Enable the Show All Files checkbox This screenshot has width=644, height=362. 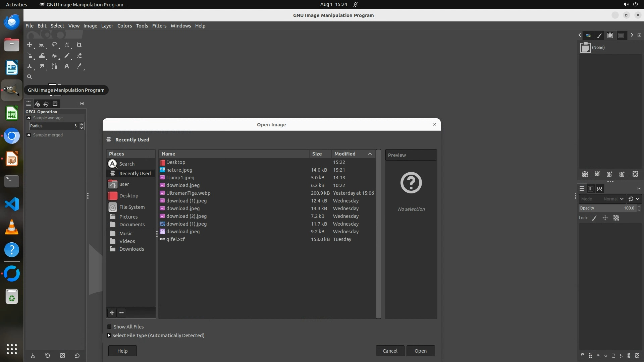coord(109,327)
